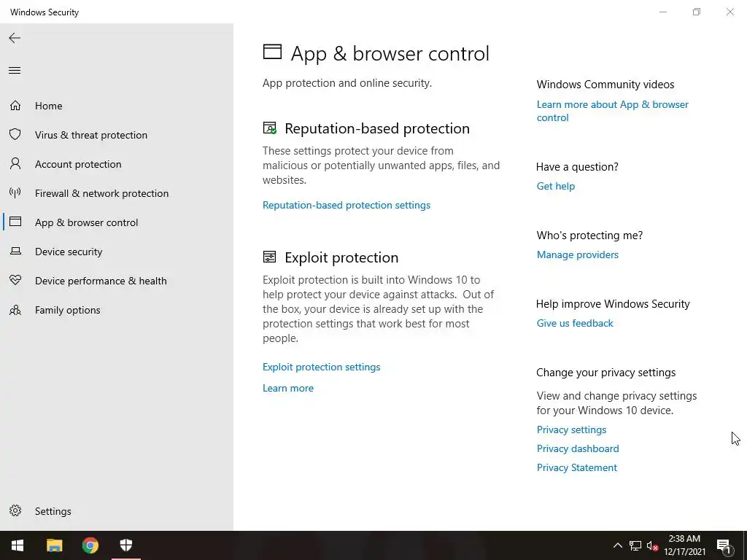
Task: Click Learn more under Exploit protection
Action: click(x=288, y=388)
